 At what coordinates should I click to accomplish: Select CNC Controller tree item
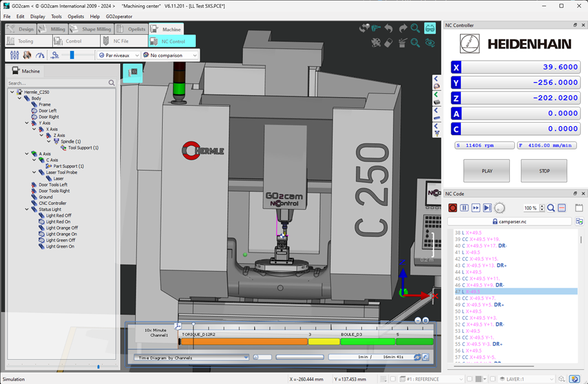coord(52,203)
